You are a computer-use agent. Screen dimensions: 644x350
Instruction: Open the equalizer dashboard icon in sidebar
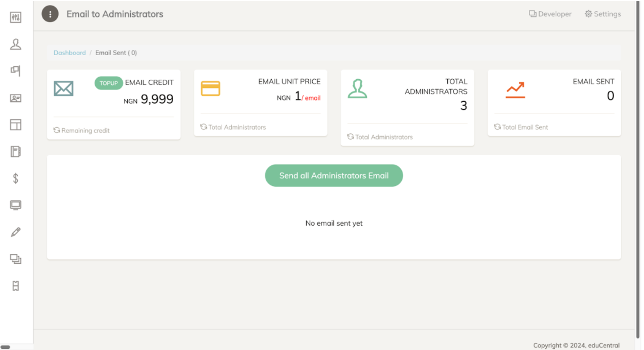pos(16,18)
